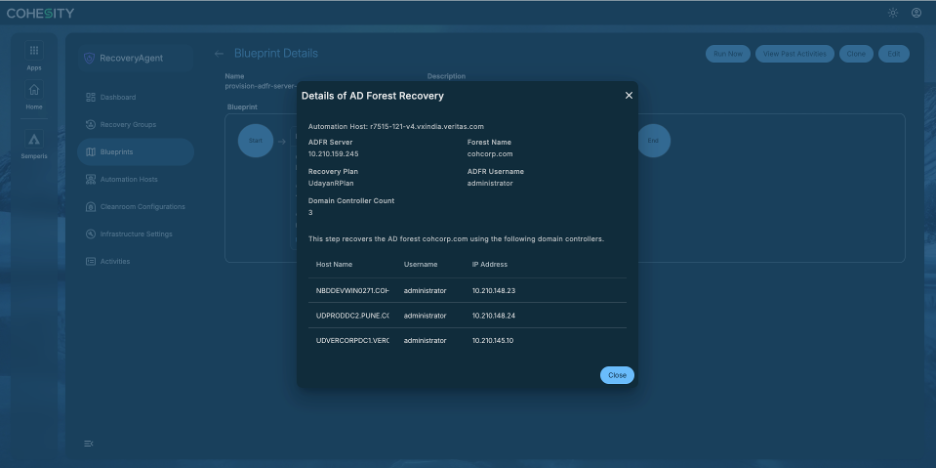Click View Past Activities button
The image size is (936, 468).
(x=795, y=54)
